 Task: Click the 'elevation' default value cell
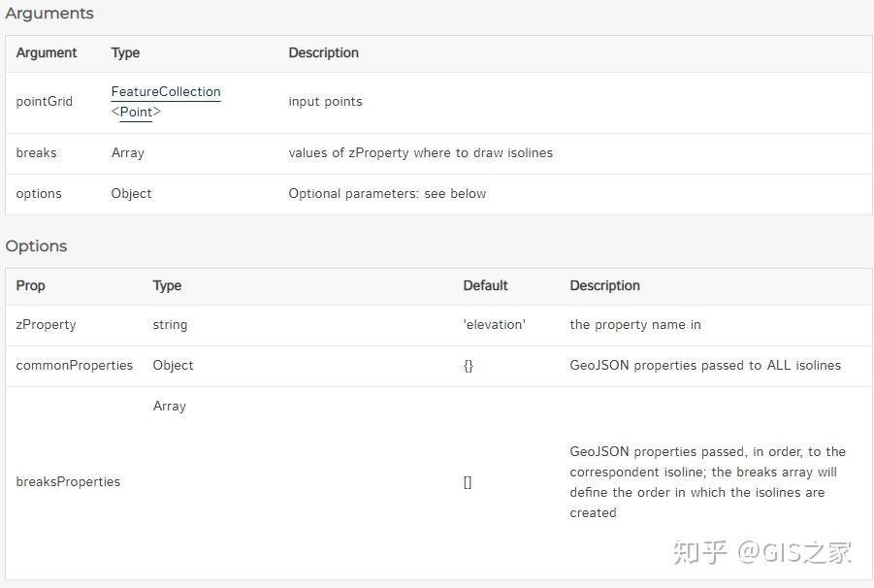494,324
